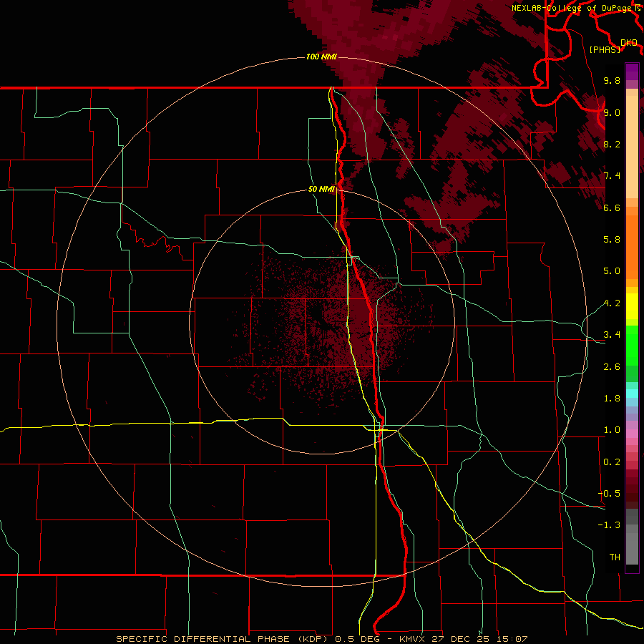The width and height of the screenshot is (644, 644).
Task: Click the radar site at the range rings' center
Action: [322, 322]
